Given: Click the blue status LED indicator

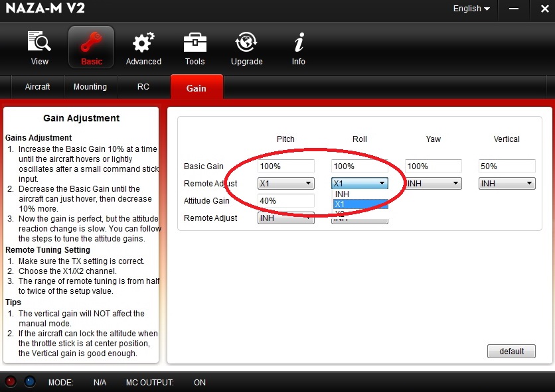Looking at the screenshot, I should (29, 381).
